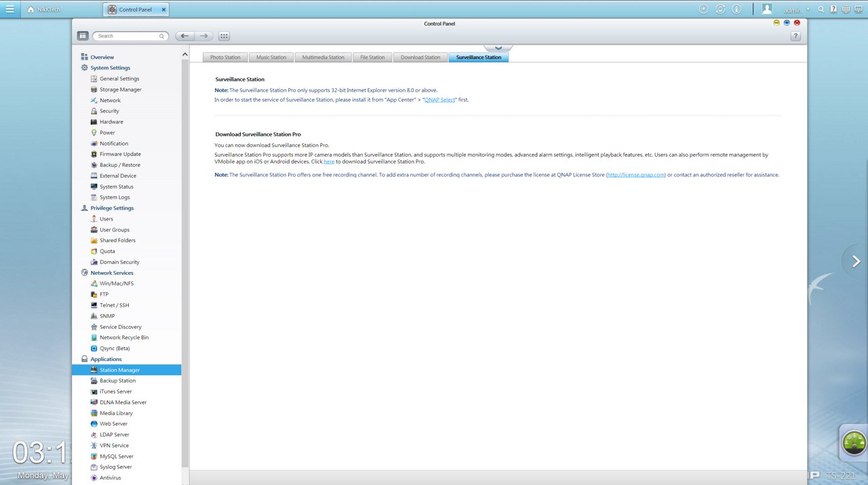The width and height of the screenshot is (868, 485).
Task: Switch to the File Station tab
Action: point(372,57)
